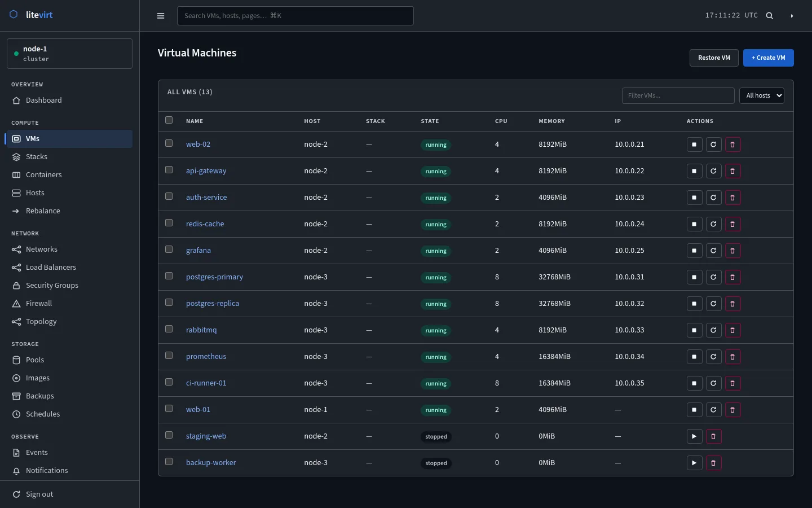The image size is (812, 508).
Task: Open the Events page
Action: click(68, 453)
